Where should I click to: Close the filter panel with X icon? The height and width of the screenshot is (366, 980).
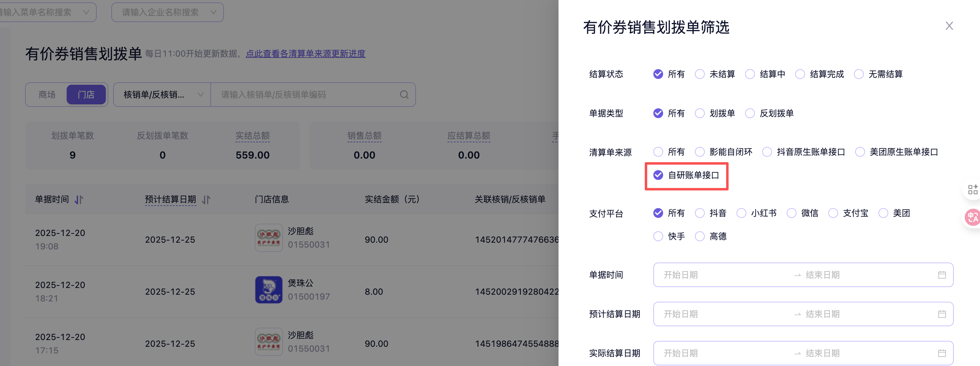tap(949, 26)
